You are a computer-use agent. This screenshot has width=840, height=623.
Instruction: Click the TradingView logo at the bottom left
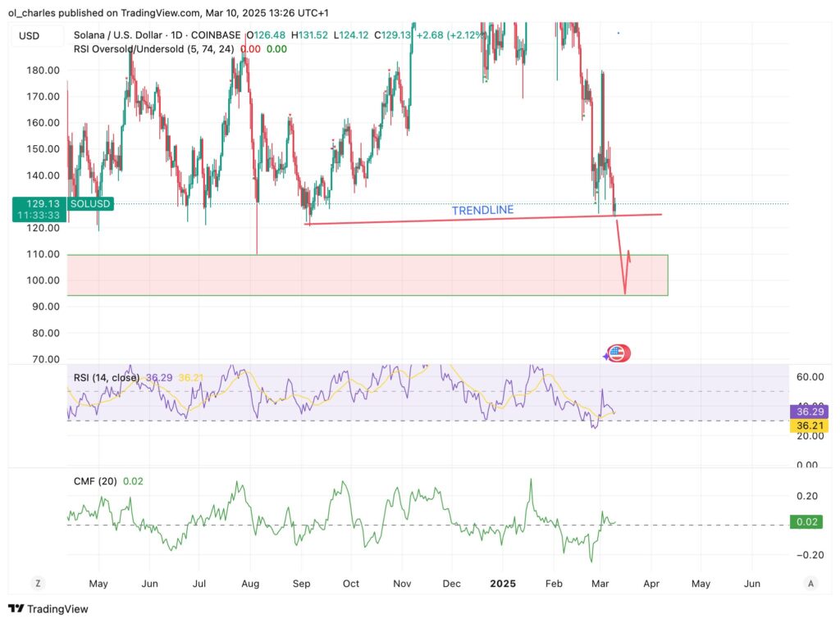[48, 609]
